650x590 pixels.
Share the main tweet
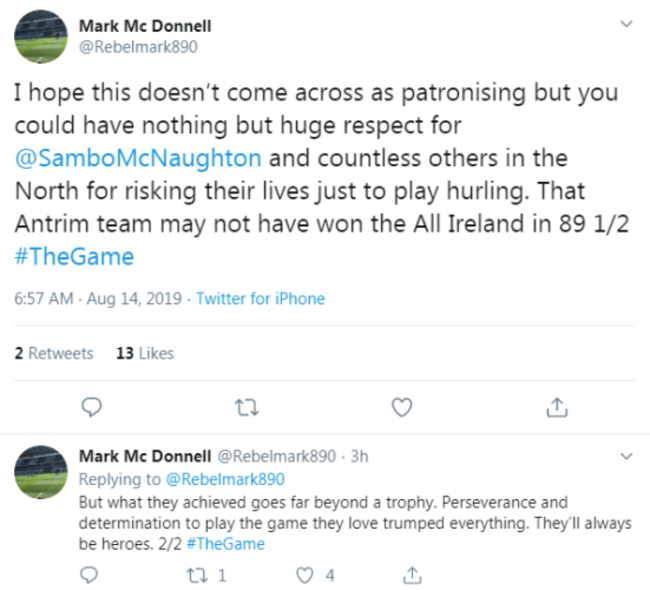tap(558, 407)
